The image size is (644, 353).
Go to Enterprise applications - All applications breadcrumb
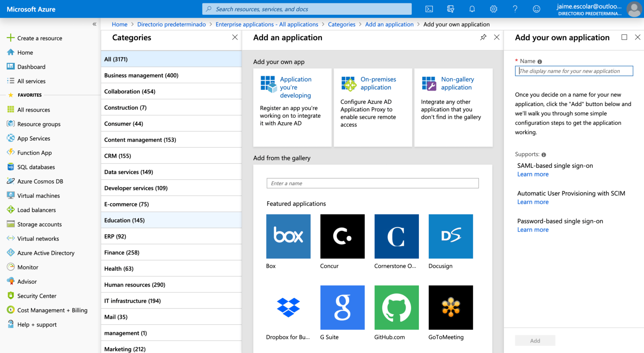[267, 24]
